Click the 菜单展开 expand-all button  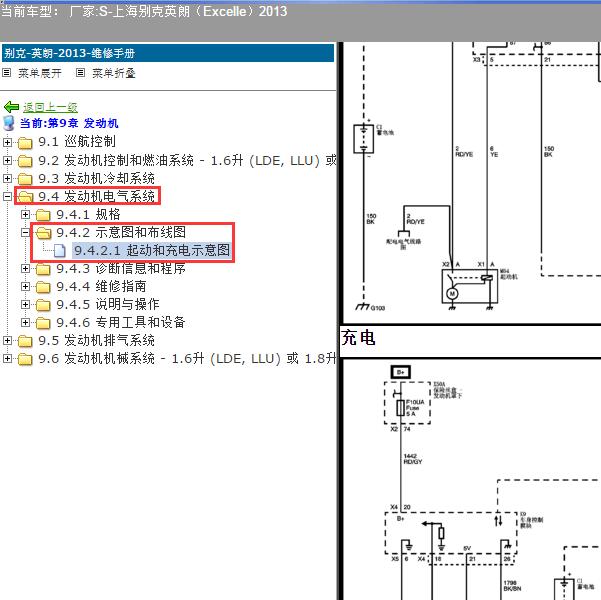[39, 73]
